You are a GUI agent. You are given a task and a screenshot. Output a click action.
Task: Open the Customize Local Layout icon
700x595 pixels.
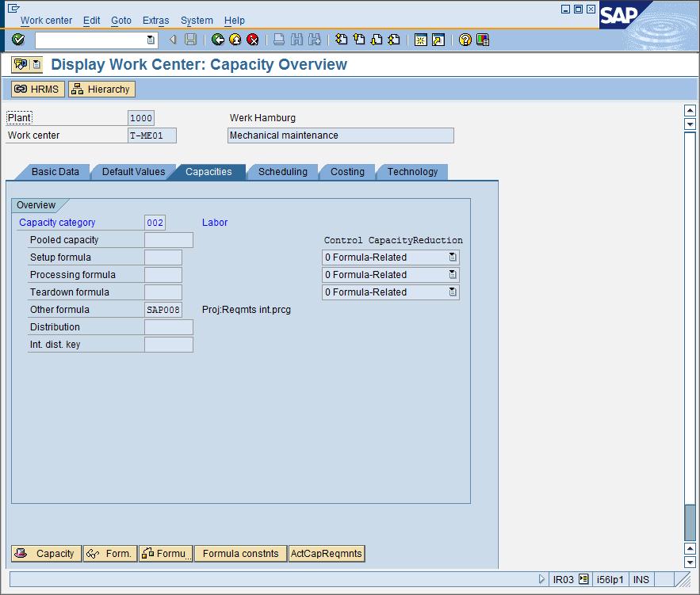(x=483, y=40)
